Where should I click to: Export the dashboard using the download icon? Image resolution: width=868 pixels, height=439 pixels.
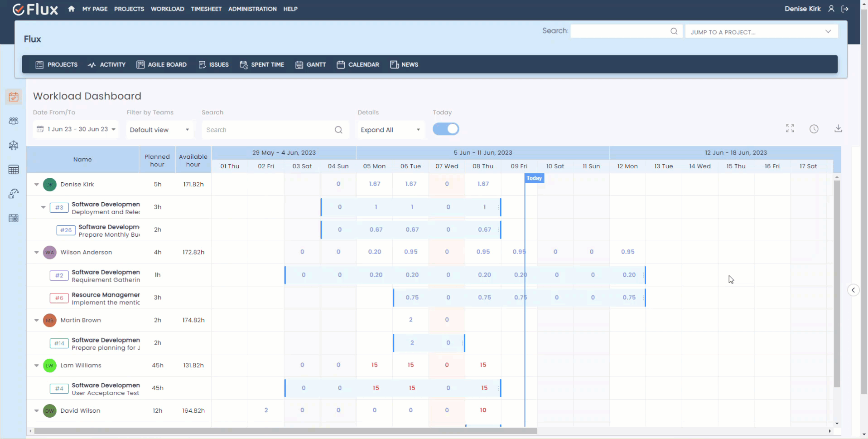point(839,129)
